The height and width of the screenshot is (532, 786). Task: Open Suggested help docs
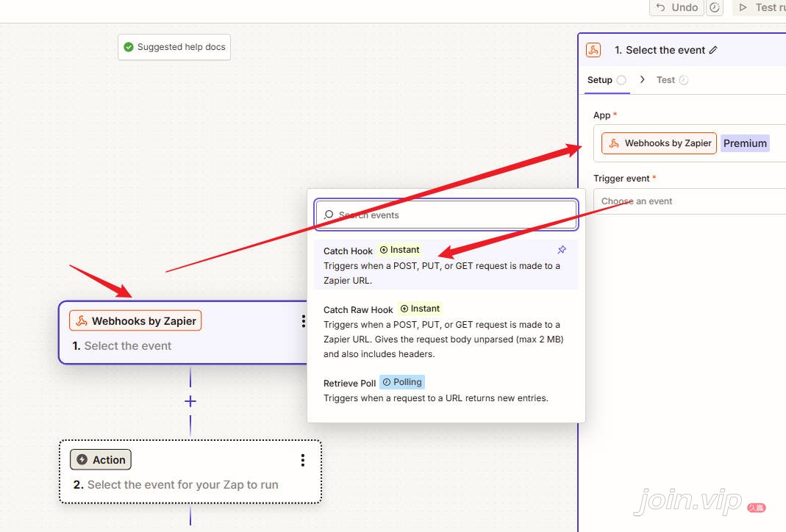pos(174,47)
